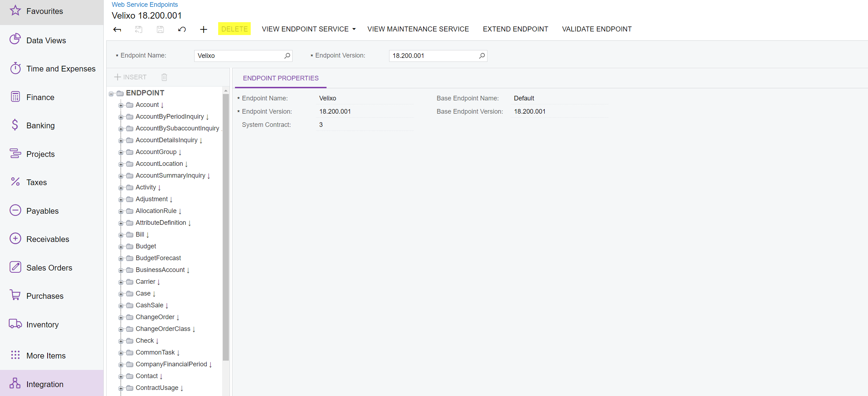Click the Undo/Cancel toolbar icon

[182, 29]
